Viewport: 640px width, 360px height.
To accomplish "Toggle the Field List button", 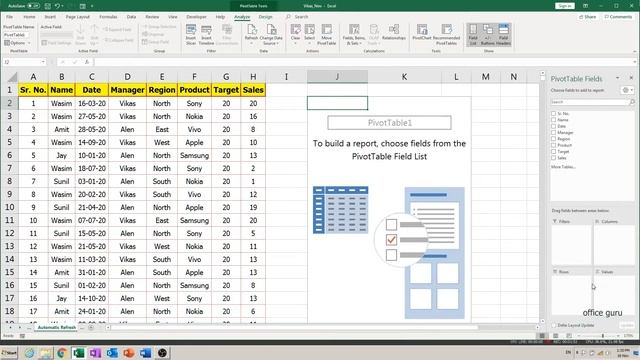I will click(x=473, y=34).
